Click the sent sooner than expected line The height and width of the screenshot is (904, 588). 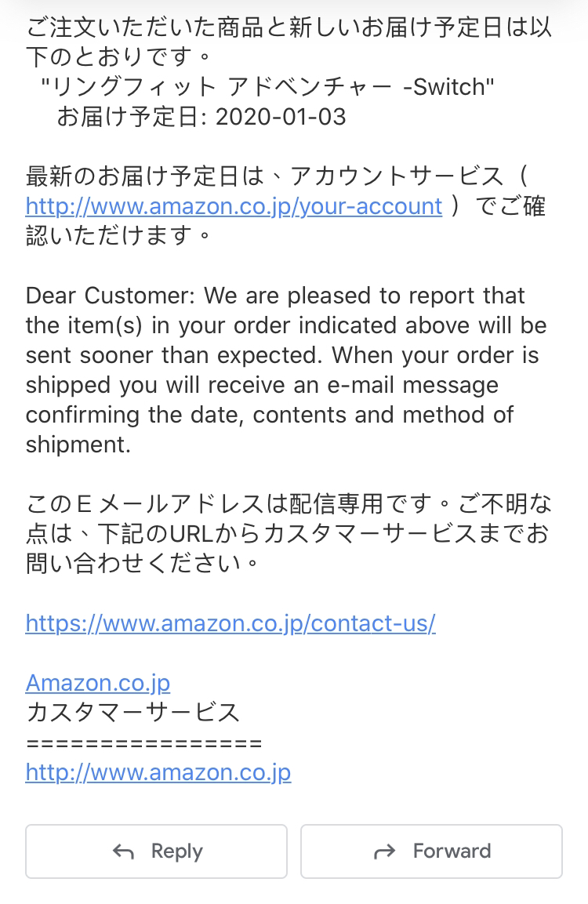173,355
